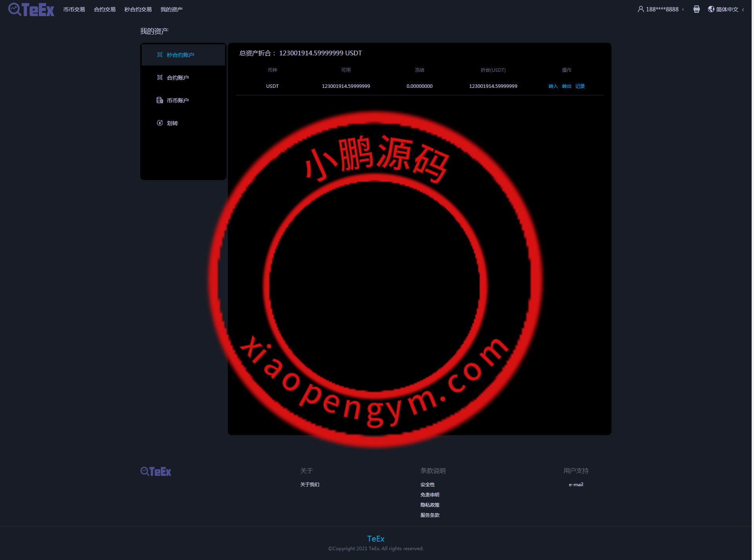
Task: Select the 合约账户 sidebar icon
Action: click(160, 77)
